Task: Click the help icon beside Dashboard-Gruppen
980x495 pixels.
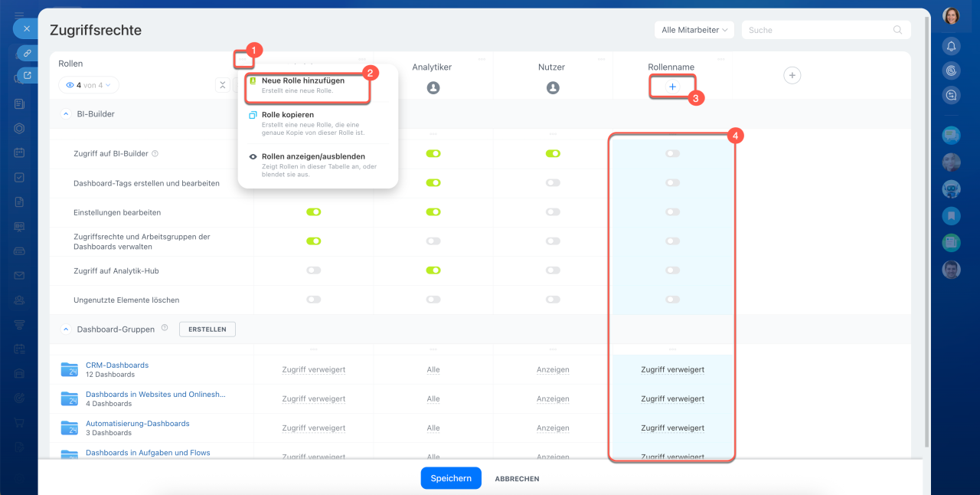Action: pos(164,328)
